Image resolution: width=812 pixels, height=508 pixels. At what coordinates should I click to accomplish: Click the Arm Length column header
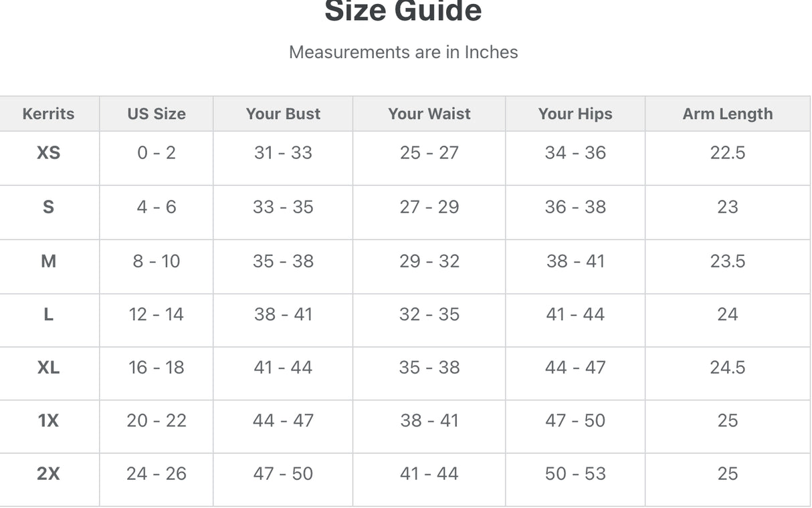pyautogui.click(x=727, y=114)
